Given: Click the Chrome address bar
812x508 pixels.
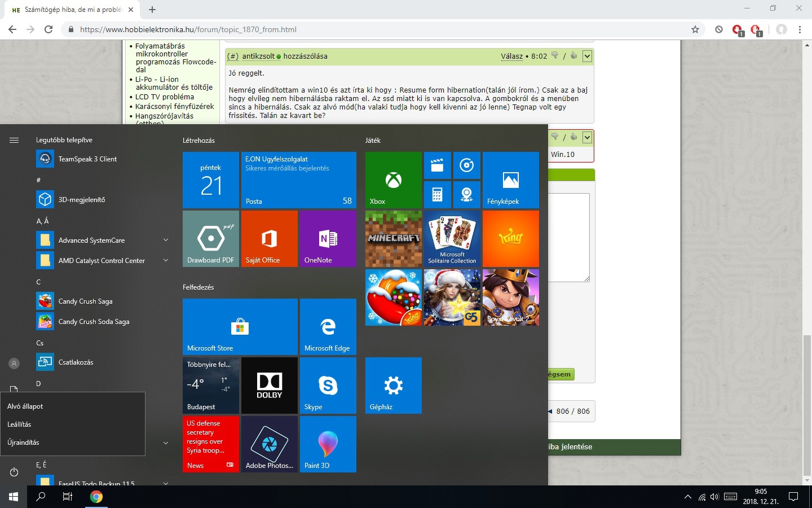Looking at the screenshot, I should pos(383,29).
